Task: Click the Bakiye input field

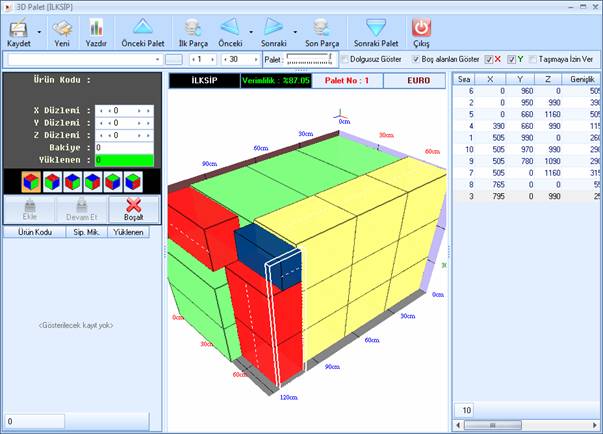Action: 124,147
